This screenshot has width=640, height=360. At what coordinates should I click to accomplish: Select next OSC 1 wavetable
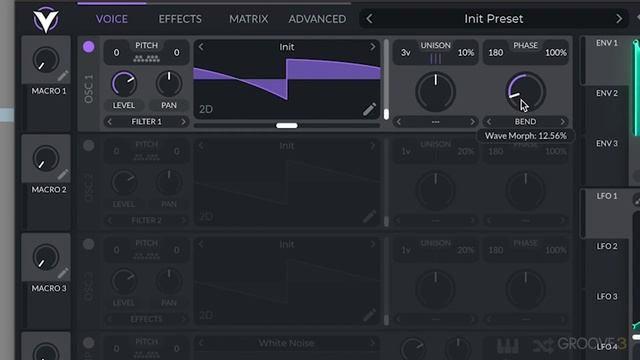[372, 47]
